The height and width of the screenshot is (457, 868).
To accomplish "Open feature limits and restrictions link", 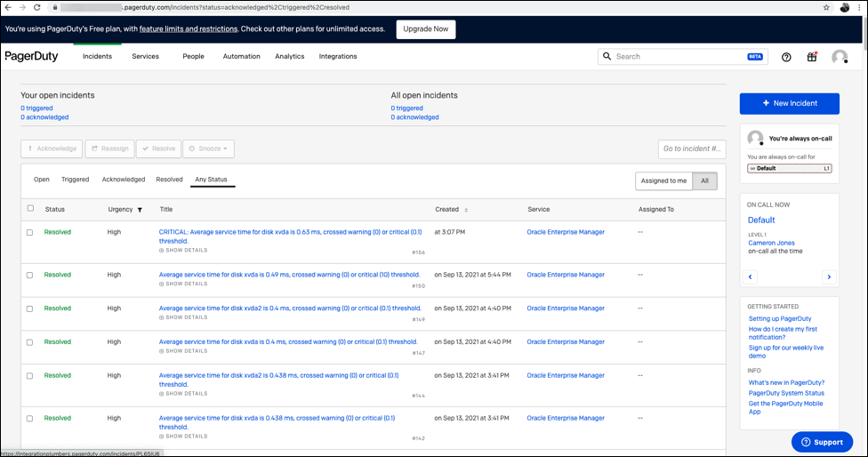I will (189, 28).
